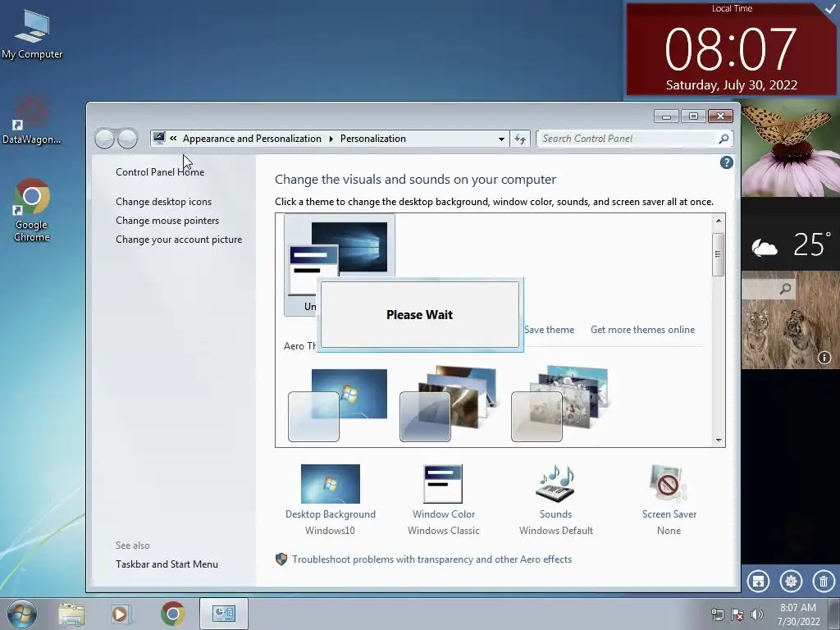Open Change desktop icons link
This screenshot has height=630, width=840.
click(x=163, y=202)
